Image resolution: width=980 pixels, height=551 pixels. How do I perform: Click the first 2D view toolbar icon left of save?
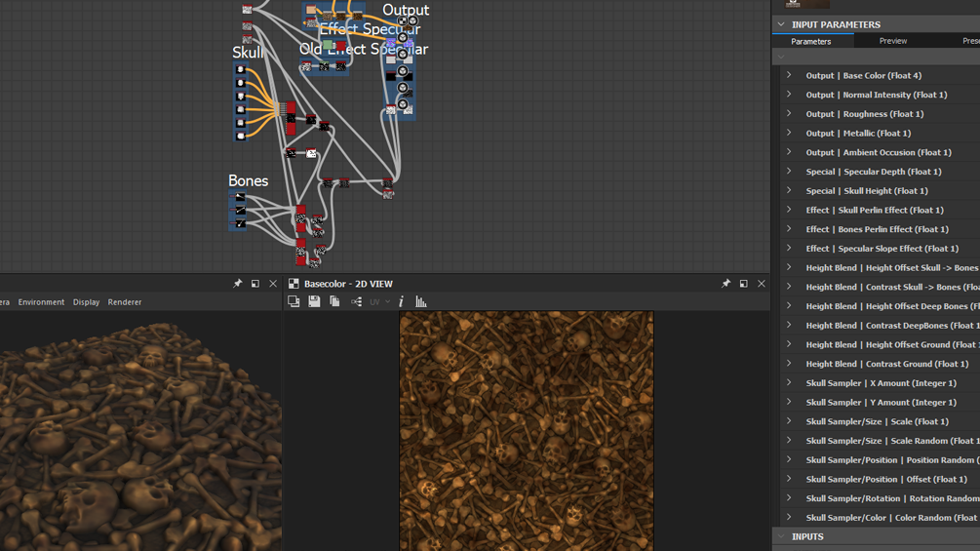tap(294, 301)
